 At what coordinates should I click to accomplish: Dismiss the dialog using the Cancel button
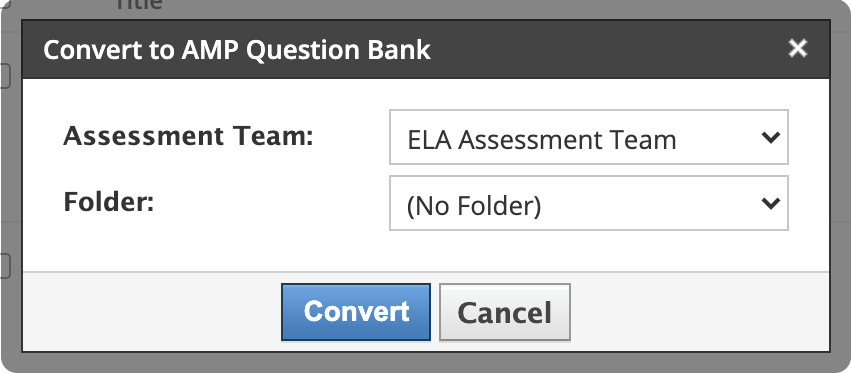[504, 312]
